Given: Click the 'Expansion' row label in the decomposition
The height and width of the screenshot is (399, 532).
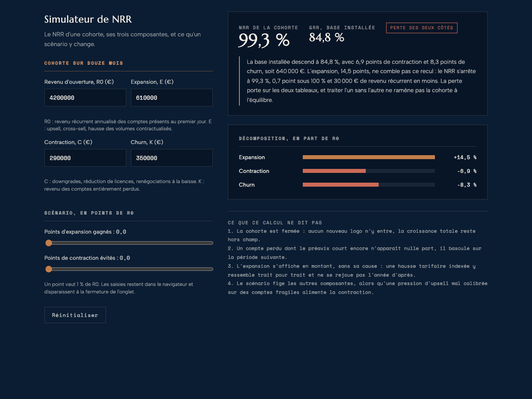Looking at the screenshot, I should (x=252, y=157).
